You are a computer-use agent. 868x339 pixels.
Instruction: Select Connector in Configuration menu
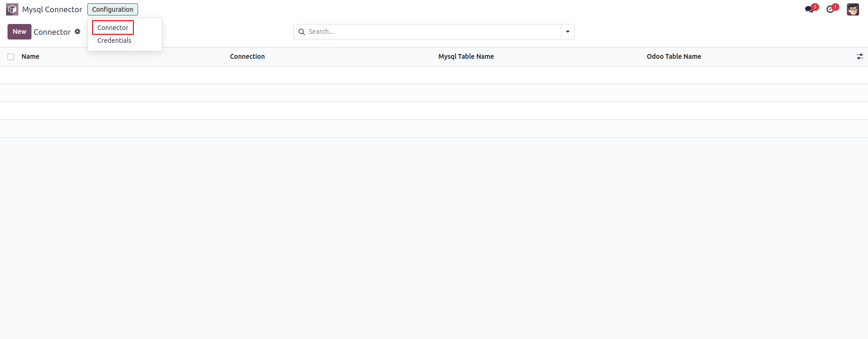[x=113, y=28]
